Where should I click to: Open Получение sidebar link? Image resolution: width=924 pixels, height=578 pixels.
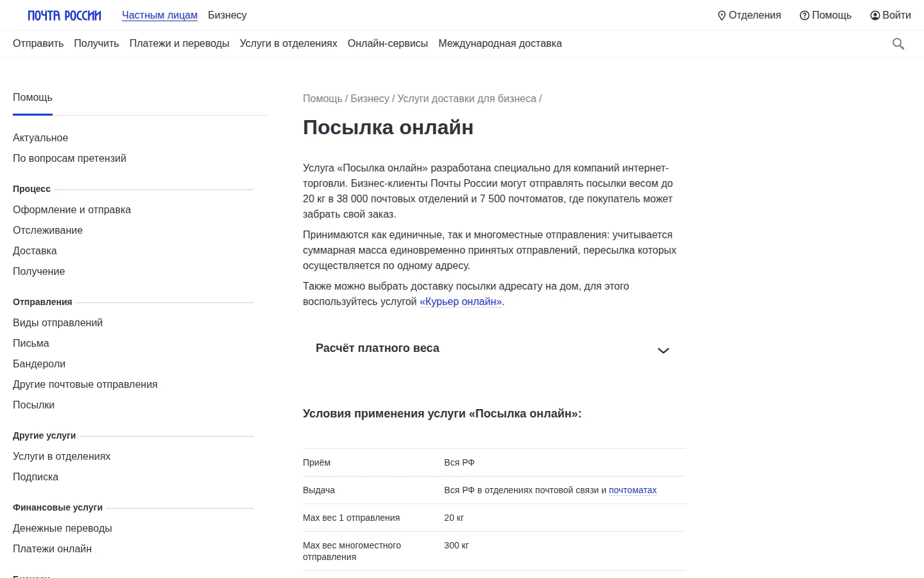[x=38, y=272]
